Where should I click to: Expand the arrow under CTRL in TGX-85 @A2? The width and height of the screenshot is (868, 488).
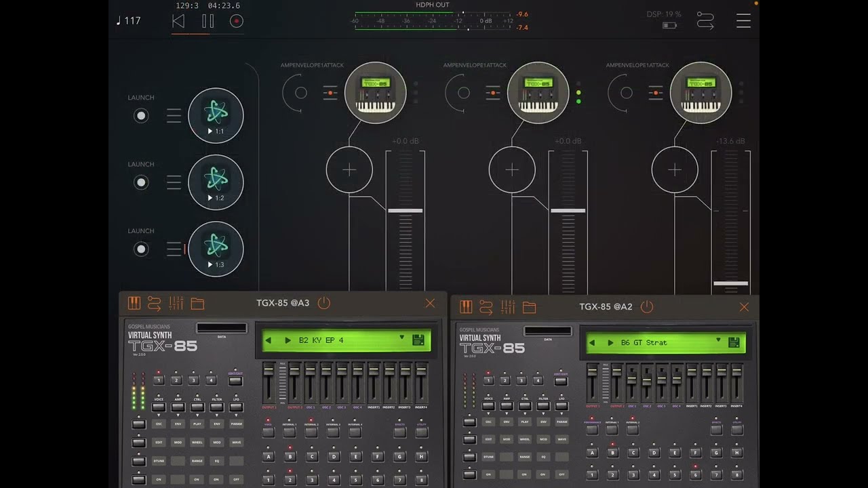pos(525,413)
